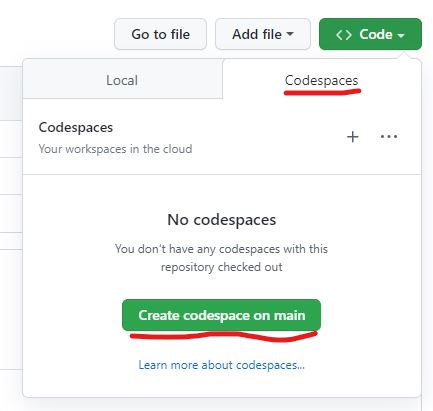433x411 pixels.
Task: Click the Go to file button
Action: tap(160, 34)
